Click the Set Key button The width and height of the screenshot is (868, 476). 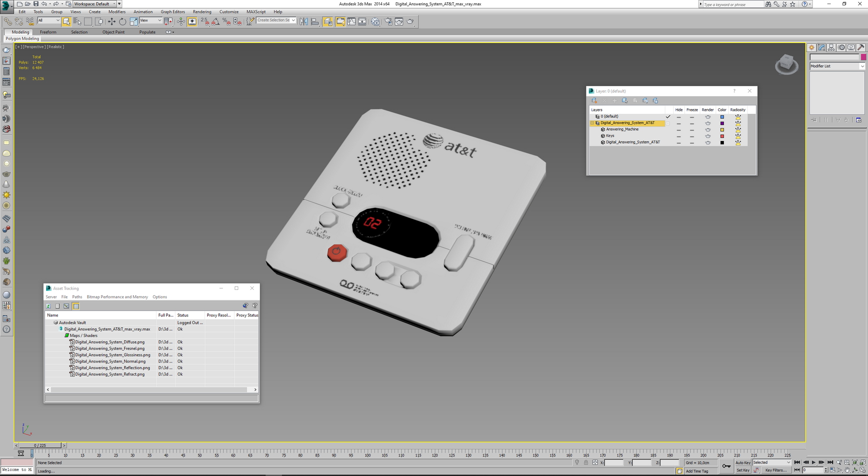click(743, 470)
